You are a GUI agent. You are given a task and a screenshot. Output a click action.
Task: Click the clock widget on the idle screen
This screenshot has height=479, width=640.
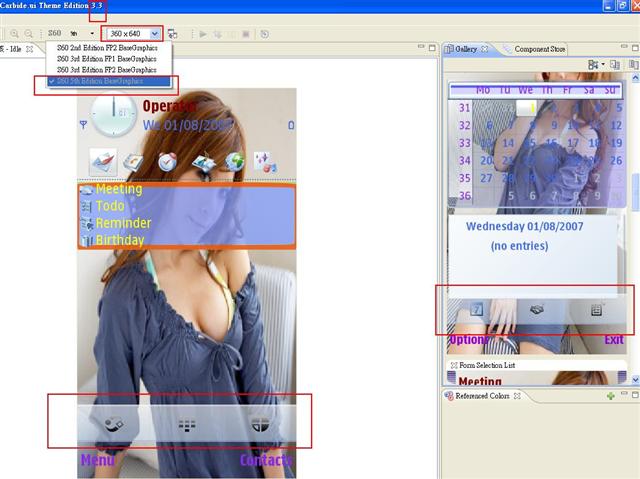coord(111,118)
